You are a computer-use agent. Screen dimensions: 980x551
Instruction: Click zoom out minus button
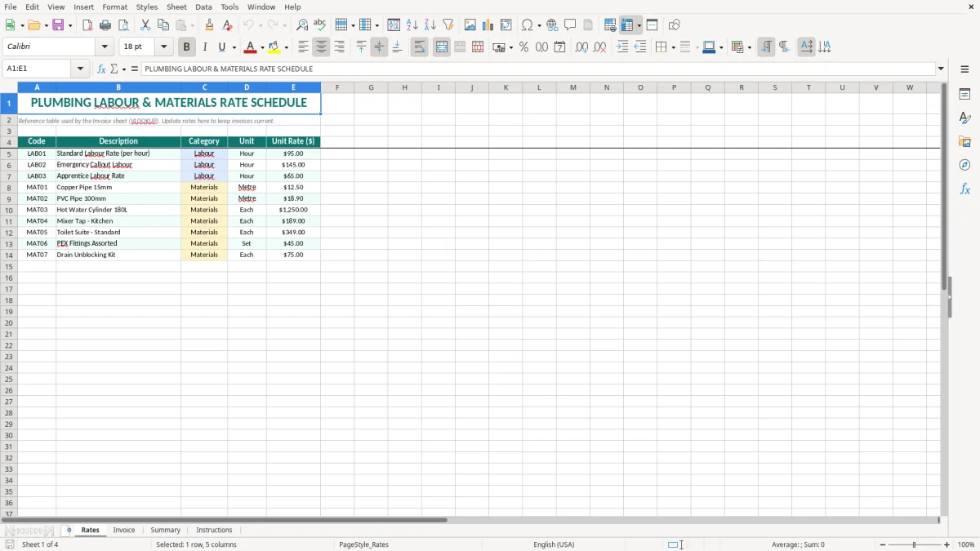882,544
